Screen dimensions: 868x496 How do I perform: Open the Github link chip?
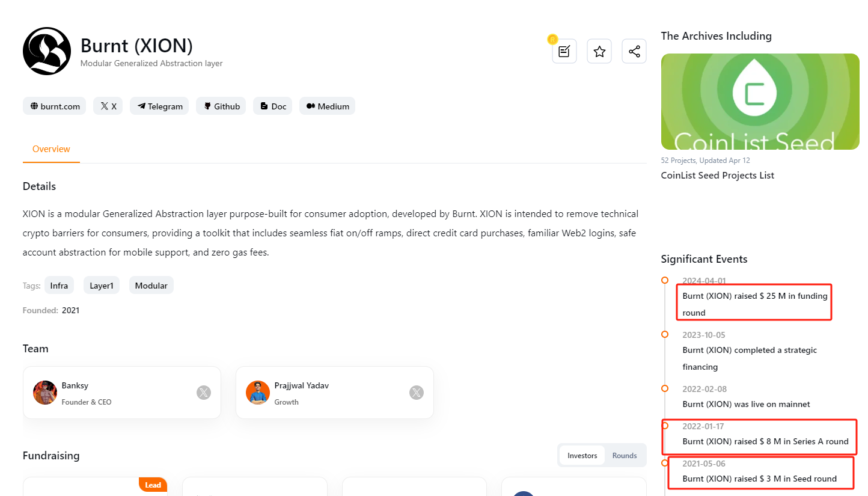click(221, 106)
